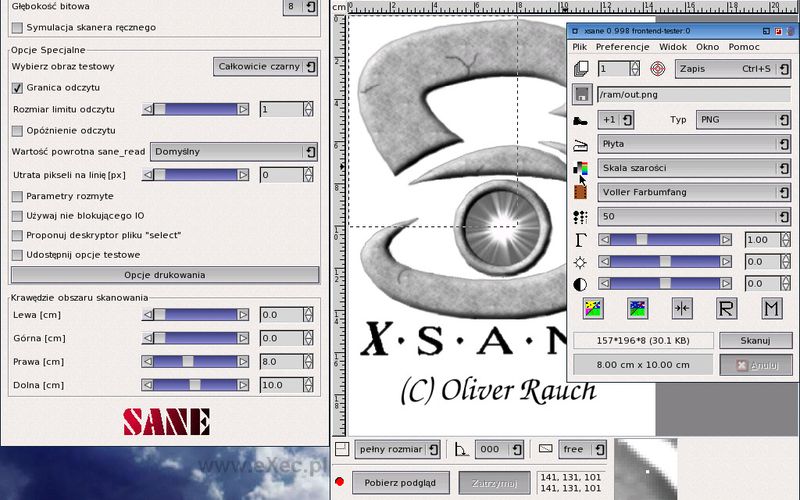Open the Zapis Ctrl+S mode dropdown

coord(733,69)
